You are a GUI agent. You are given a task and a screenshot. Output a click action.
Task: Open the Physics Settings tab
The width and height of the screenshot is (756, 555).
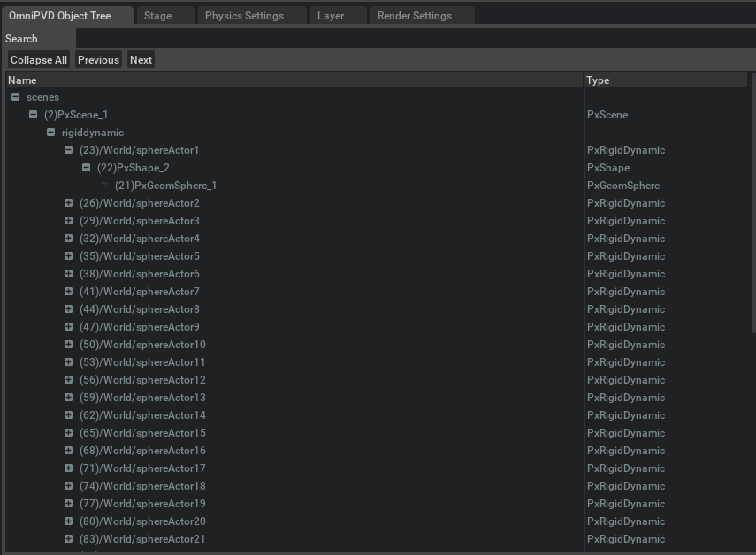tap(244, 16)
